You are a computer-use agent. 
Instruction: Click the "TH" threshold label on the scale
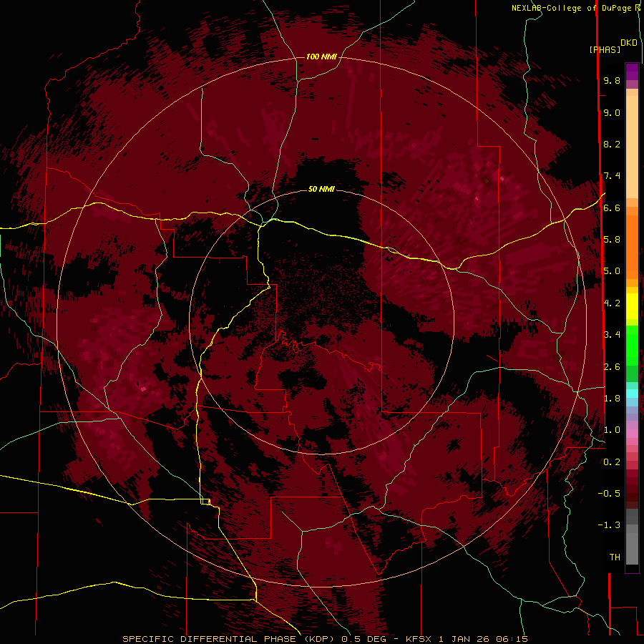(x=615, y=557)
